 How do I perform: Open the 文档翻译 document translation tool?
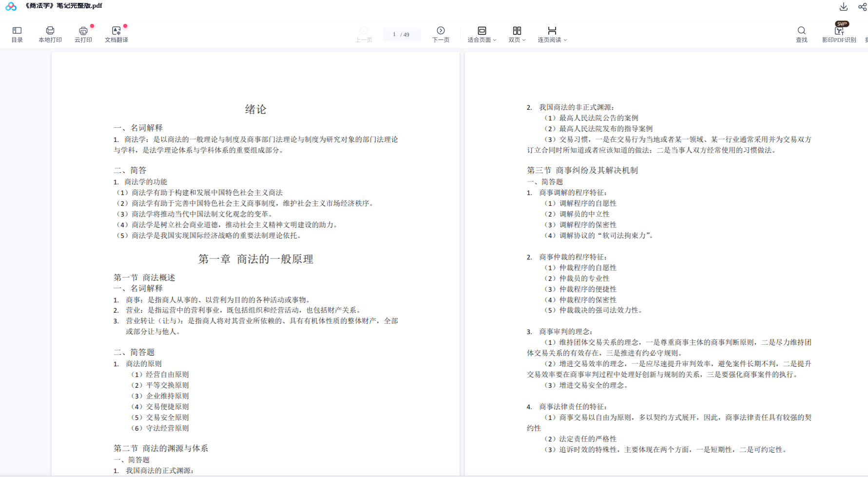tap(116, 34)
